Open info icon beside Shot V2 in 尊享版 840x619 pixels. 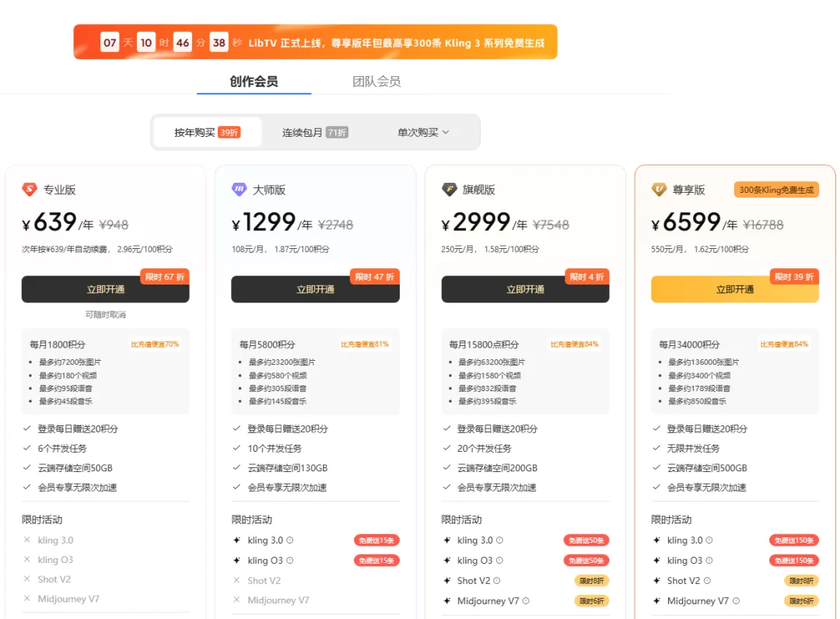coord(707,580)
